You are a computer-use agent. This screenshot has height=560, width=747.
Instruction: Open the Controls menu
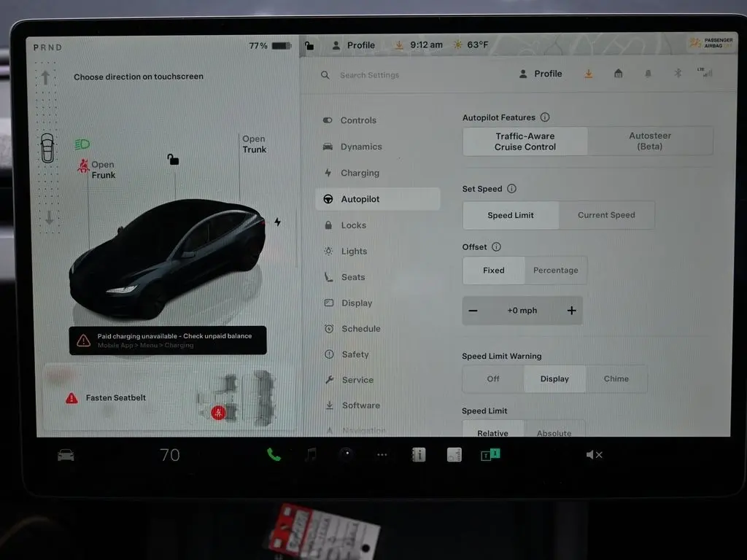(378, 120)
